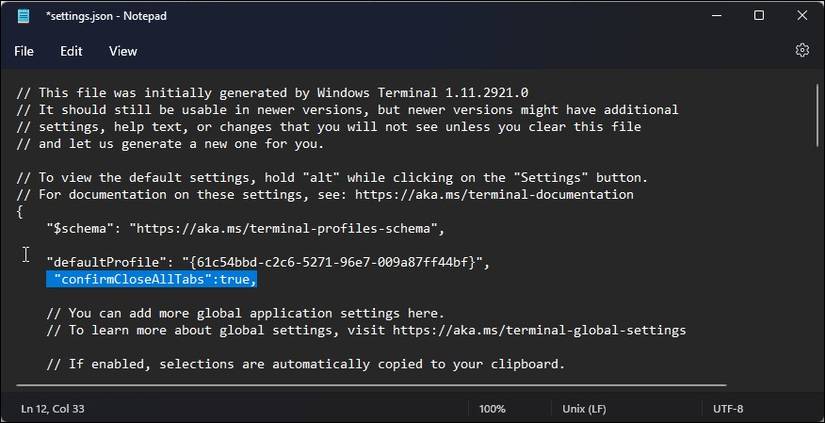Click the horizontal scrollbar at the bottom
This screenshot has width=825, height=423.
click(370, 383)
